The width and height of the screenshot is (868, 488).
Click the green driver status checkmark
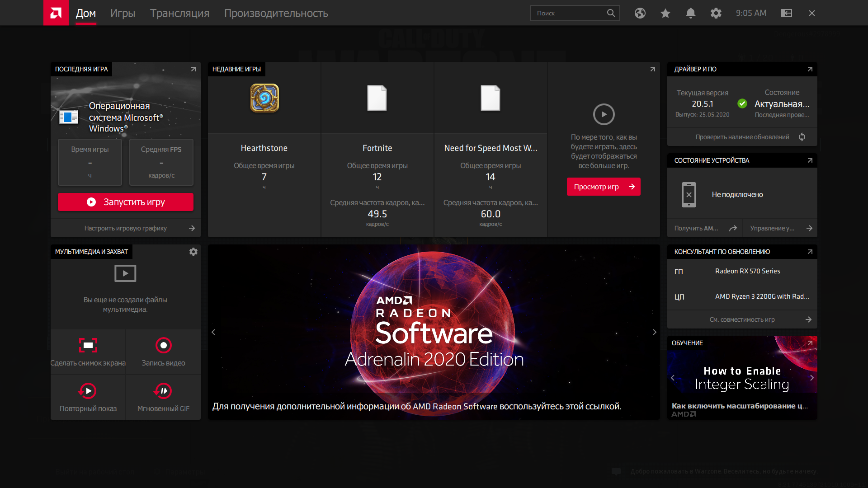[742, 103]
